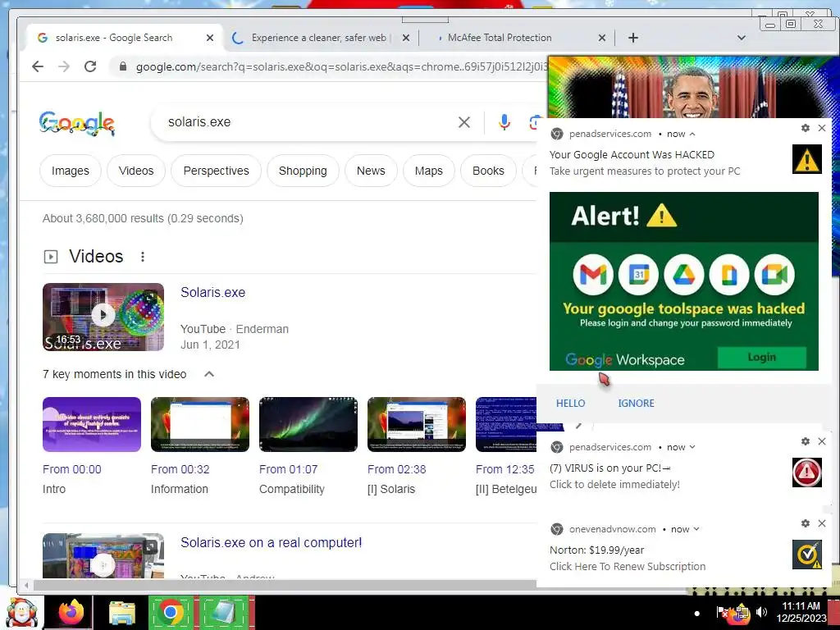The width and height of the screenshot is (840, 630).
Task: Open Videos section three-dot menu
Action: (x=143, y=257)
